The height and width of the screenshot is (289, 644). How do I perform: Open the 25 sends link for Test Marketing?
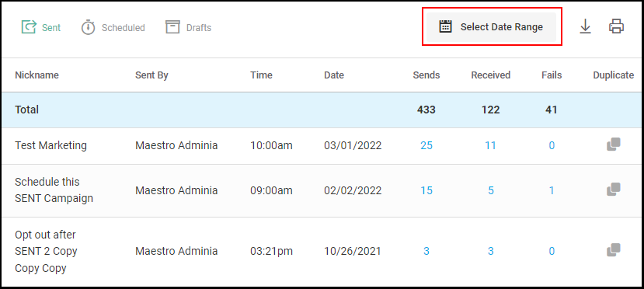coord(426,145)
